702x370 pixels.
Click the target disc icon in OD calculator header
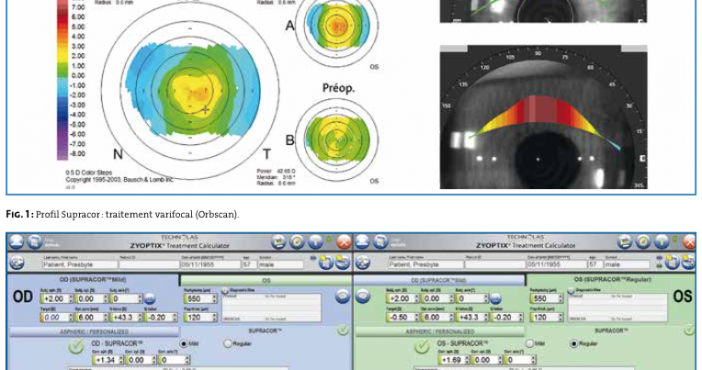coord(297,242)
